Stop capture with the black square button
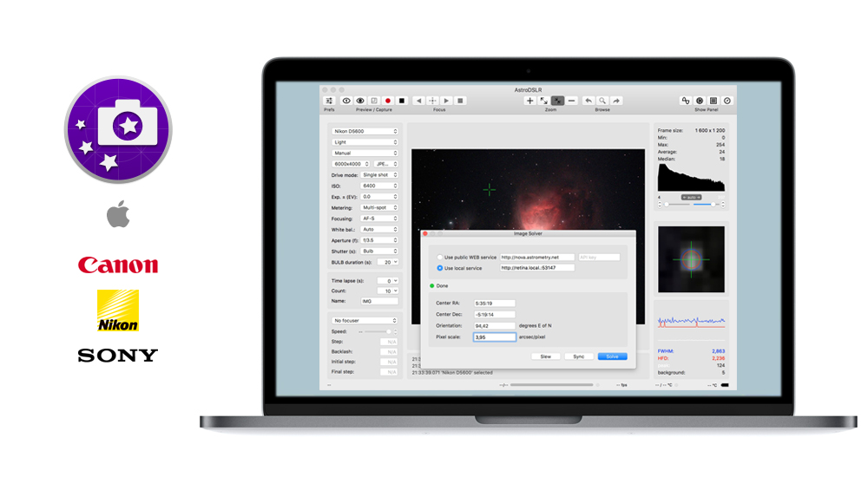868x490 pixels. 402,101
